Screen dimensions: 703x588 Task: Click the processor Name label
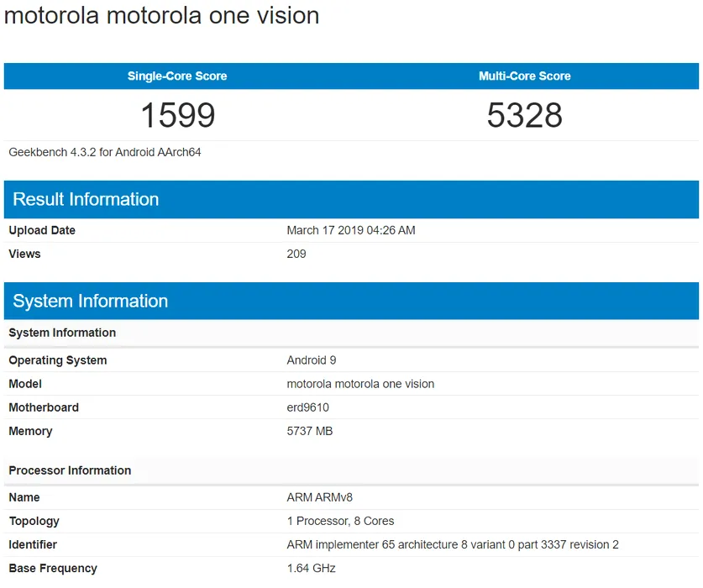24,498
